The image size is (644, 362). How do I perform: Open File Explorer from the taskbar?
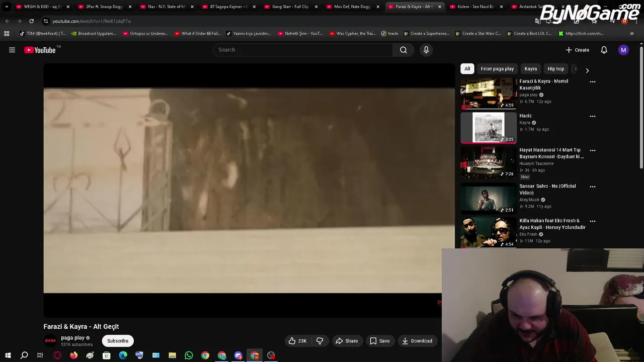click(172, 355)
